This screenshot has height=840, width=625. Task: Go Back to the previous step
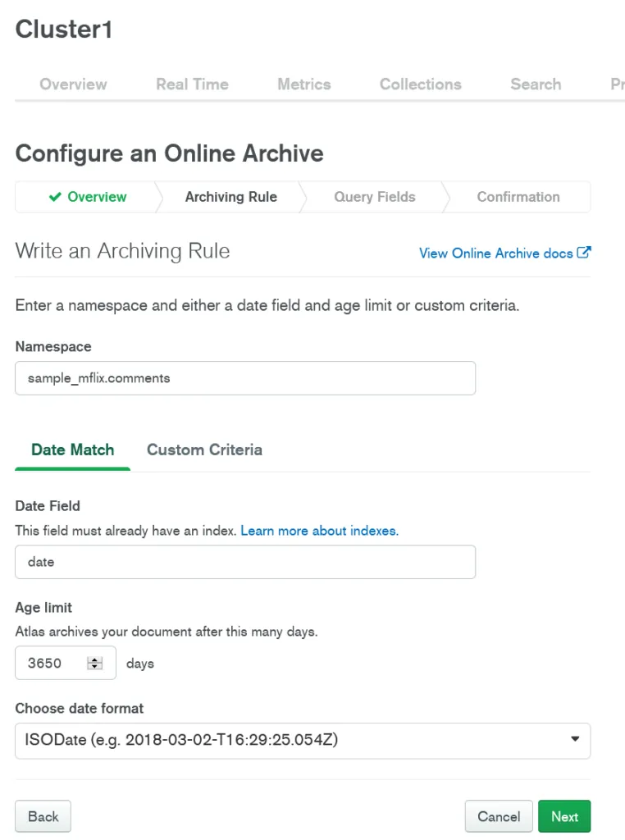point(43,816)
